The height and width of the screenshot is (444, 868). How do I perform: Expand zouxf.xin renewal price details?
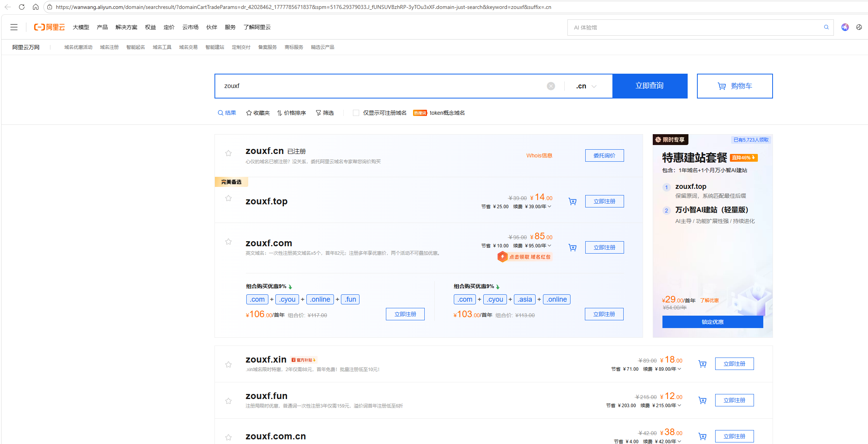pyautogui.click(x=679, y=369)
